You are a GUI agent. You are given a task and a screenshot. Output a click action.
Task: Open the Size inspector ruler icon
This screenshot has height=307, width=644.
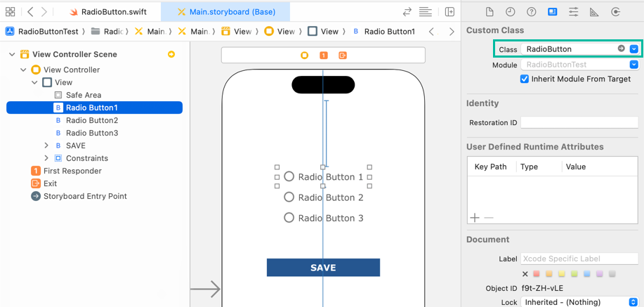[x=594, y=12]
